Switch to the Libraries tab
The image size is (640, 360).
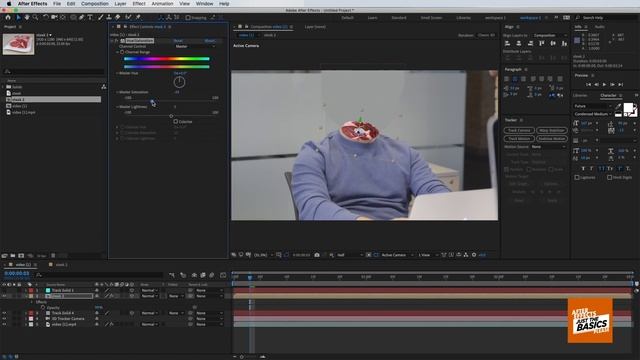tap(580, 96)
